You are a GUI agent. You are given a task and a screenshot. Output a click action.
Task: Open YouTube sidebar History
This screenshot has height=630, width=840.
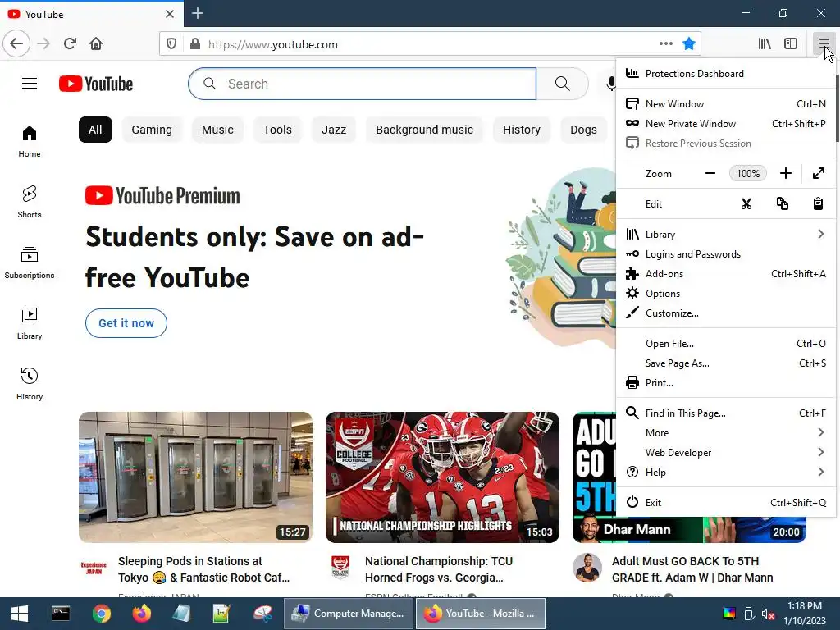(x=30, y=384)
